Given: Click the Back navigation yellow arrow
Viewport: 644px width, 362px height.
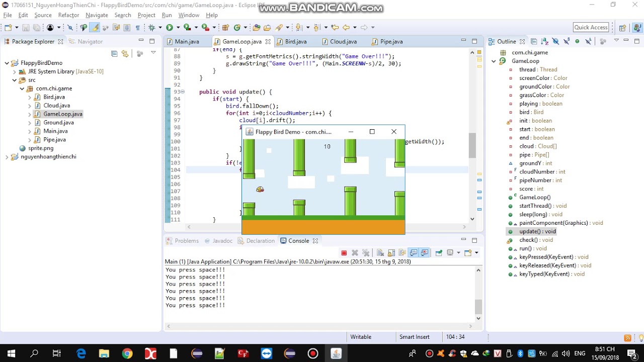Looking at the screenshot, I should [x=346, y=27].
